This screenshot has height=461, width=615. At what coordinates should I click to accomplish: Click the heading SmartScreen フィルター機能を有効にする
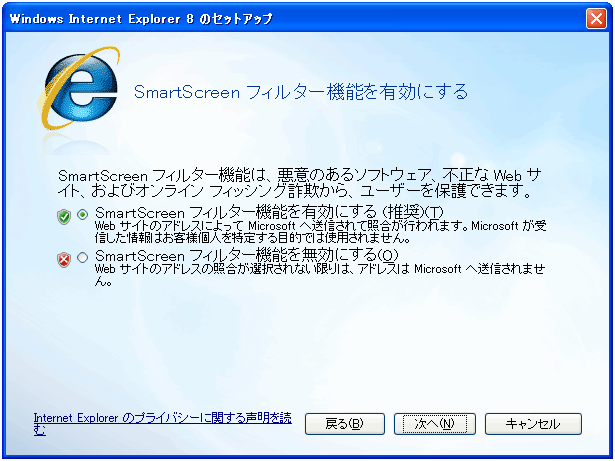click(301, 92)
